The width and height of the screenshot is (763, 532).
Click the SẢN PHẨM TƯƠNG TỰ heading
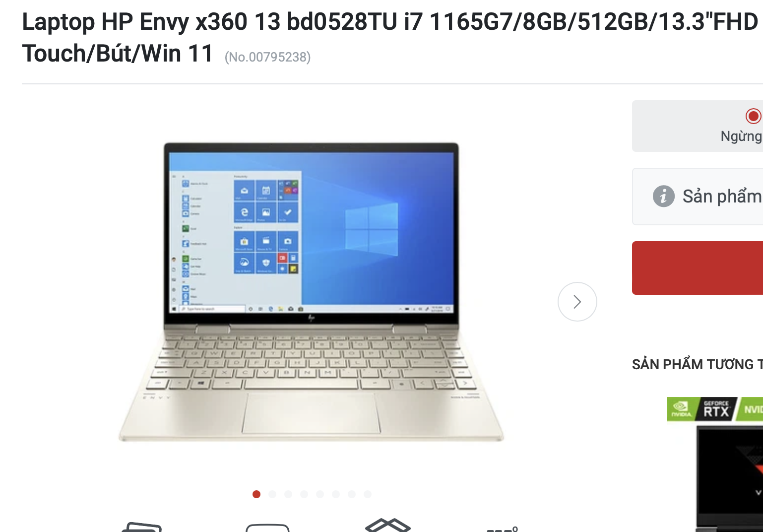[x=698, y=364]
